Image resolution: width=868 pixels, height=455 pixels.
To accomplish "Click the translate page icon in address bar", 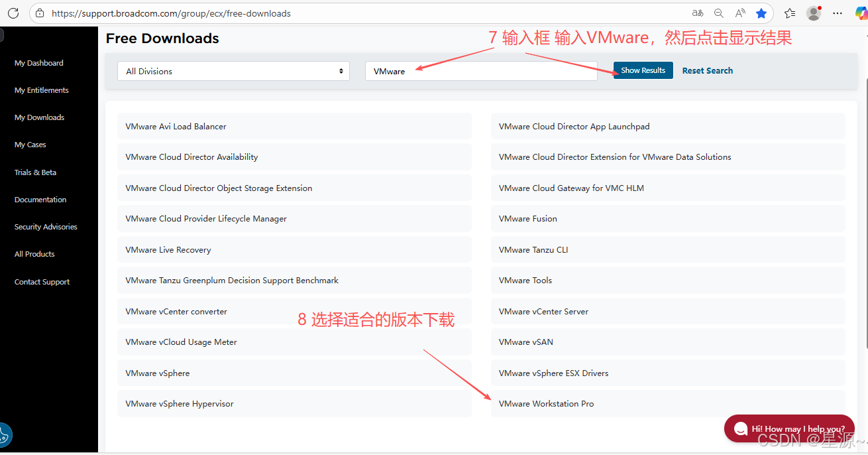I will tap(697, 13).
